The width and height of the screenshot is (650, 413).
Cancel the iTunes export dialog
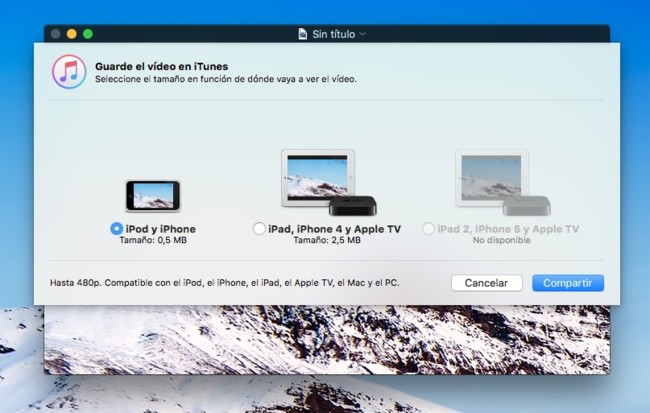[x=486, y=283]
